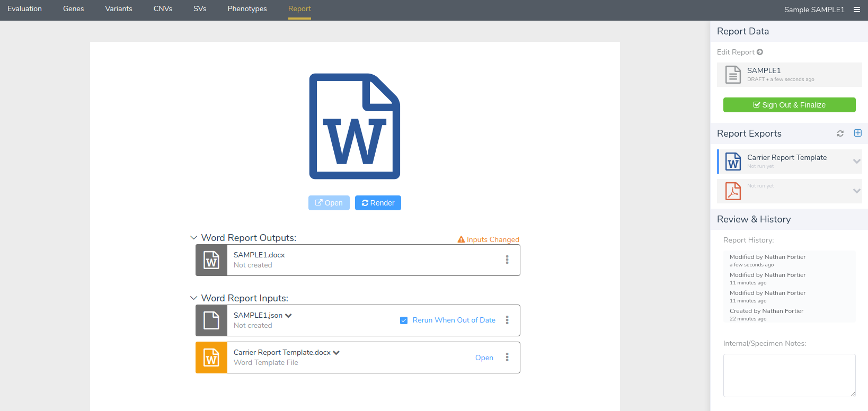868x411 pixels.
Task: Collapse the Word Report Outputs section
Action: pos(194,238)
